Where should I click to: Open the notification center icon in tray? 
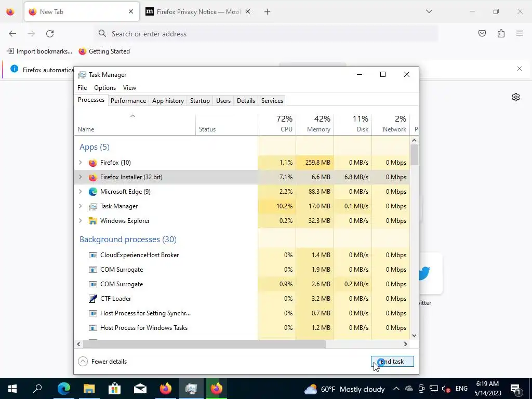(x=515, y=389)
